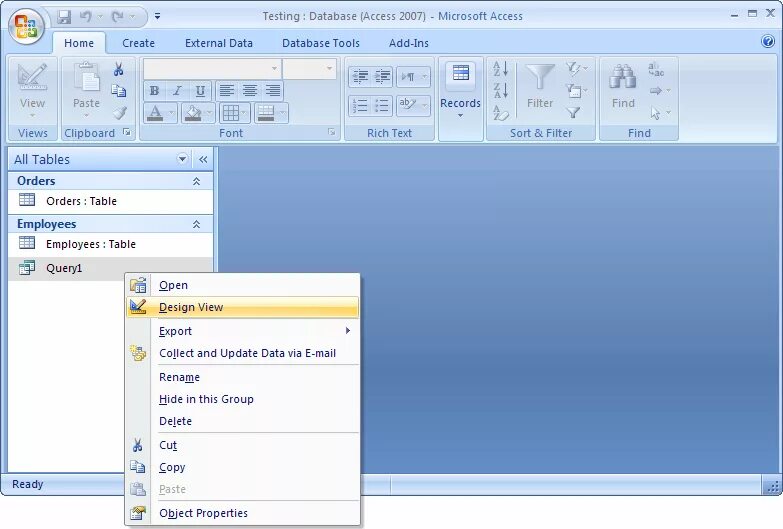The image size is (783, 529).
Task: Toggle Numbering list icon
Action: coord(360,105)
